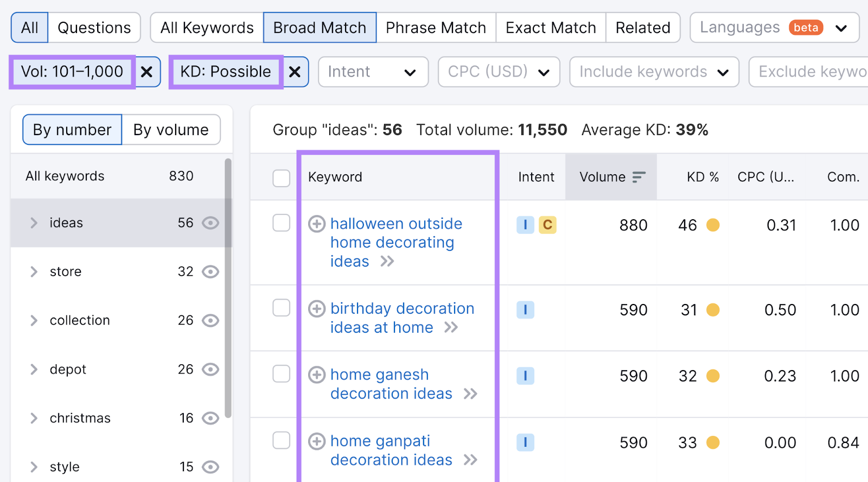Open double-arrow next to home ganpati keyword
The width and height of the screenshot is (868, 482).
(x=470, y=460)
